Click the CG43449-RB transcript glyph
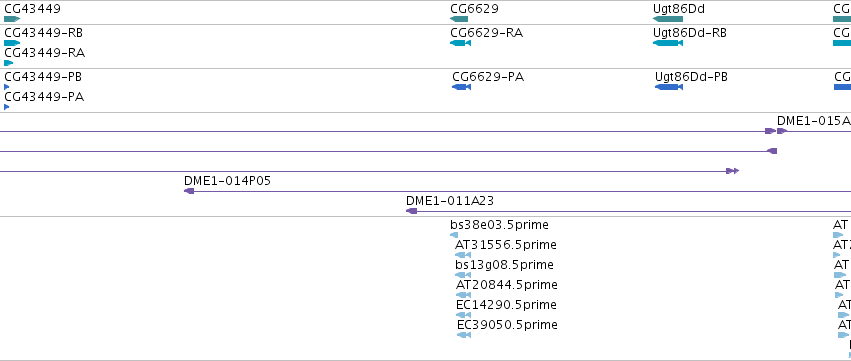 click(x=12, y=43)
